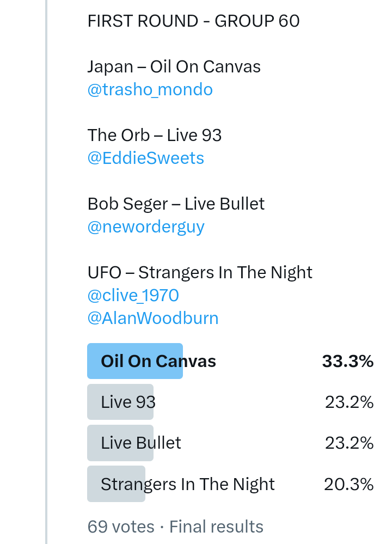
Task: Click the 69 votes count
Action: point(121,527)
